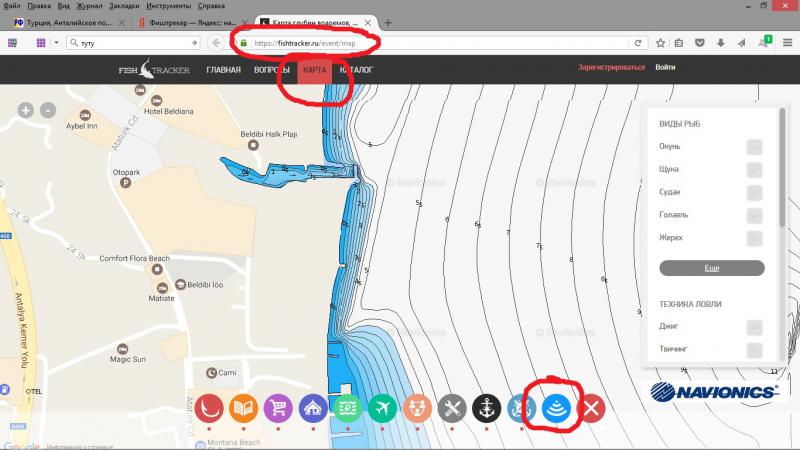The image size is (800, 450).
Task: Click the Войти login link
Action: 665,68
